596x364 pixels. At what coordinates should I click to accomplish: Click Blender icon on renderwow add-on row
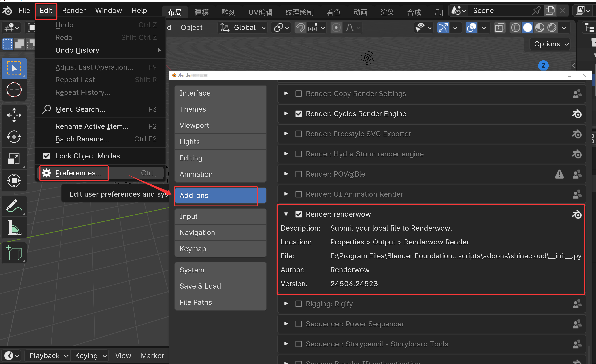(577, 214)
